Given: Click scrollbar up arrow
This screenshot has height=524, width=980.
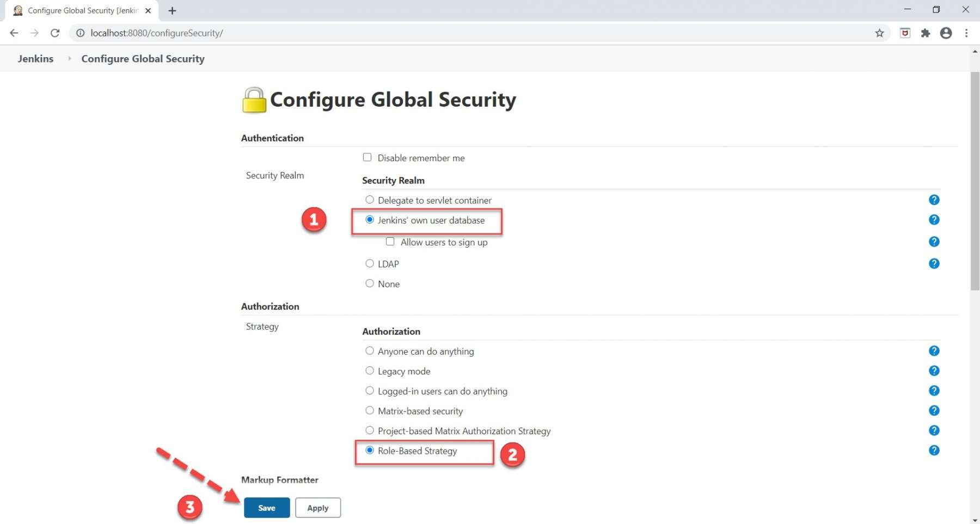Looking at the screenshot, I should [975, 51].
